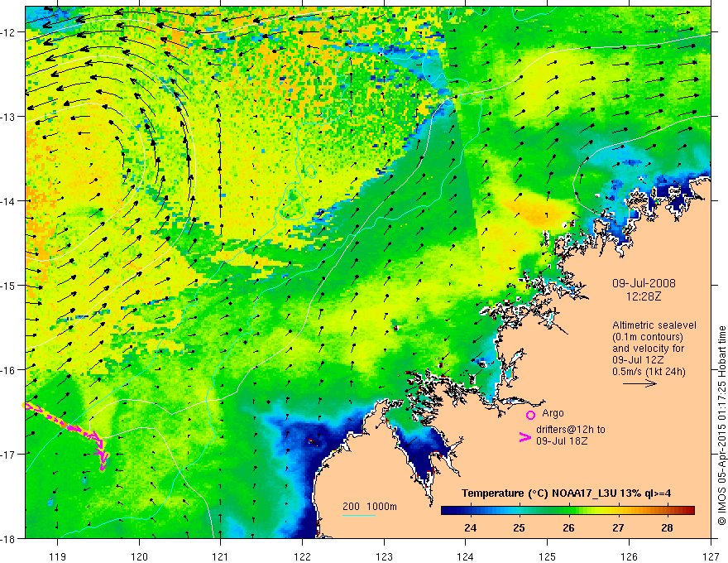The width and height of the screenshot is (728, 563).
Task: Click colorbar tick label 28
Action: pos(667,527)
